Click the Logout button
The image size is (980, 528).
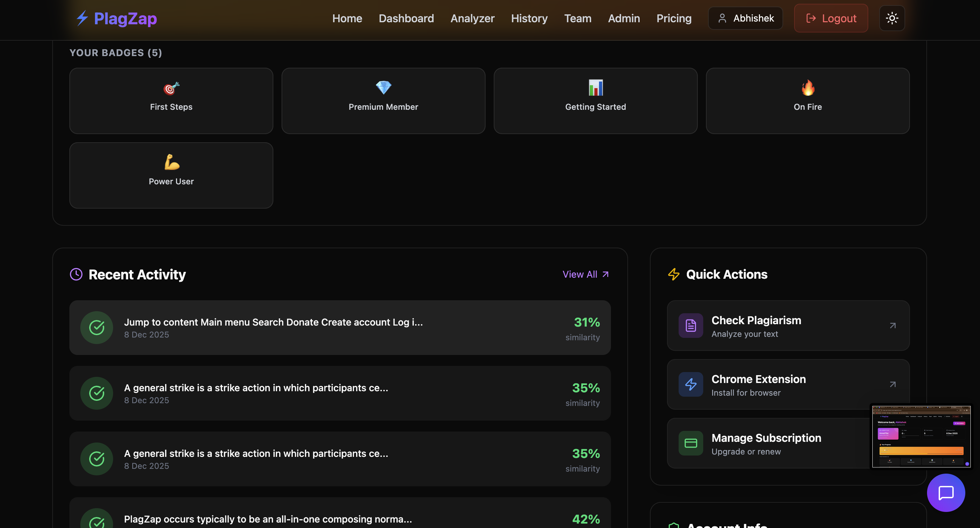tap(831, 17)
